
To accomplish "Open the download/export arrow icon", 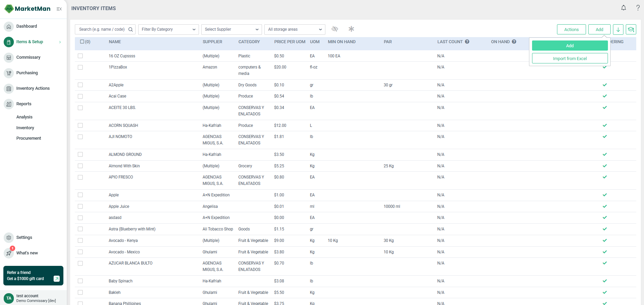I will 618,29.
